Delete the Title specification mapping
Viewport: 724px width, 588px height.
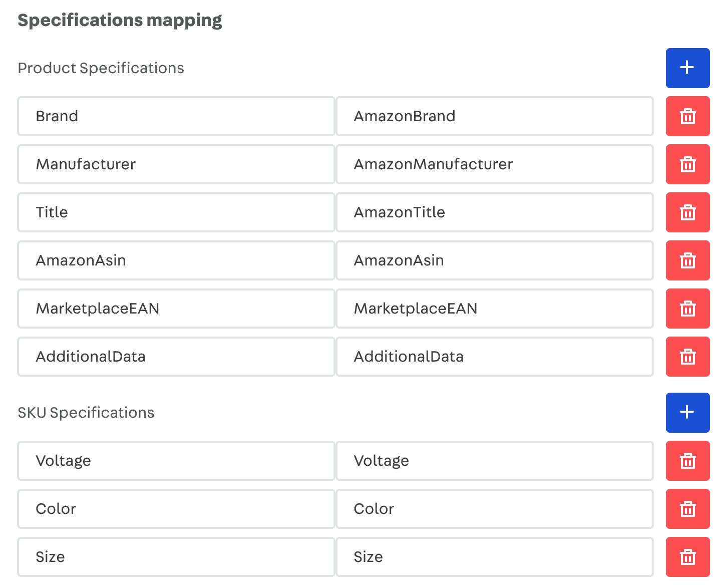pyautogui.click(x=687, y=212)
